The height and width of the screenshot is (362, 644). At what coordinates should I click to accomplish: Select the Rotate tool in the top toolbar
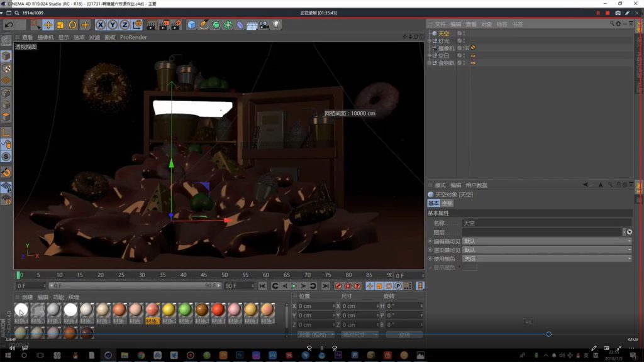[x=72, y=25]
